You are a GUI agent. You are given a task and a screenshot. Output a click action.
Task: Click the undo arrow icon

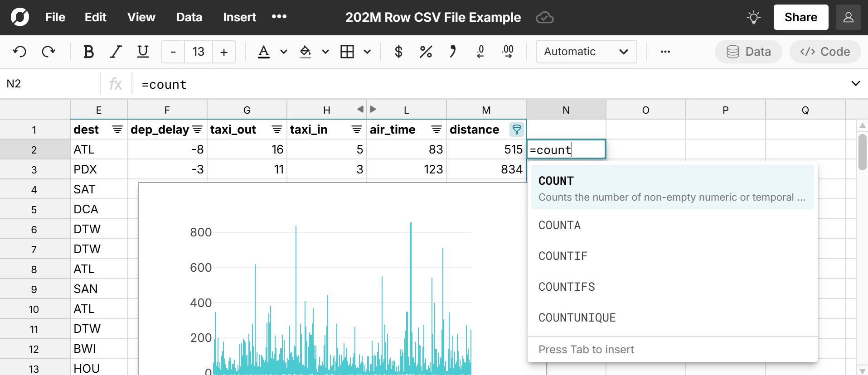pyautogui.click(x=19, y=52)
